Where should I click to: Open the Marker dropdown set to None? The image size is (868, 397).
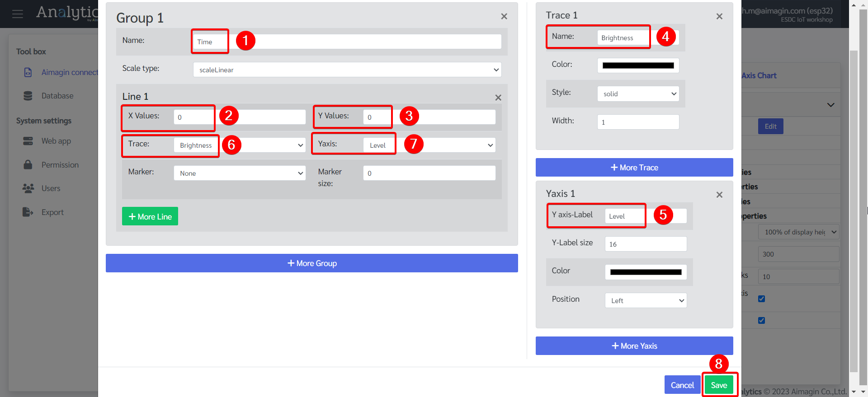239,173
